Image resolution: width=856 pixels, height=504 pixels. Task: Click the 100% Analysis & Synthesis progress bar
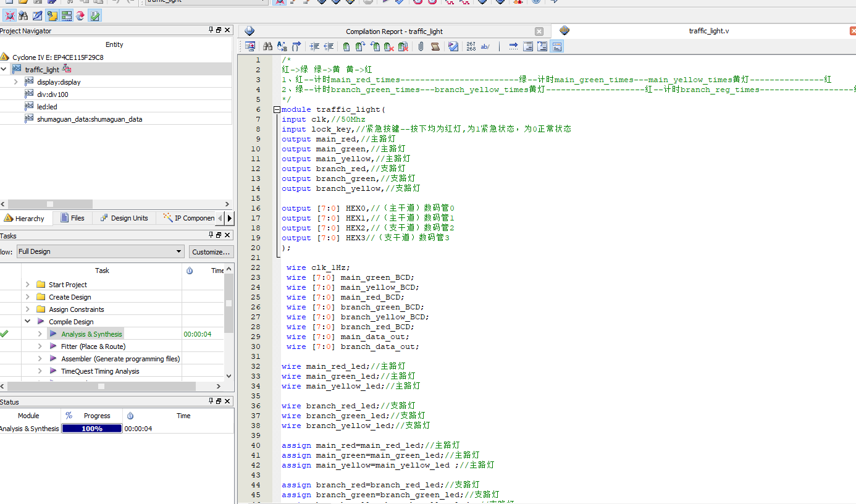tap(92, 428)
